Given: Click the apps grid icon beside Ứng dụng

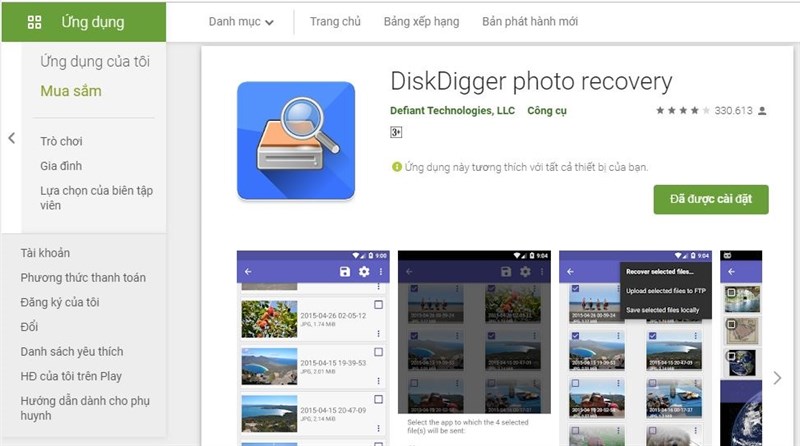Looking at the screenshot, I should click(34, 22).
